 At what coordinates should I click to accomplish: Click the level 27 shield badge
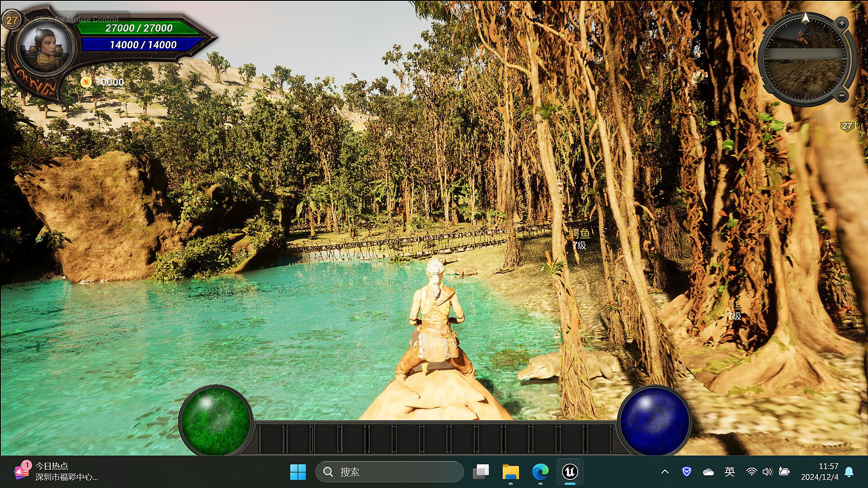coord(847,126)
